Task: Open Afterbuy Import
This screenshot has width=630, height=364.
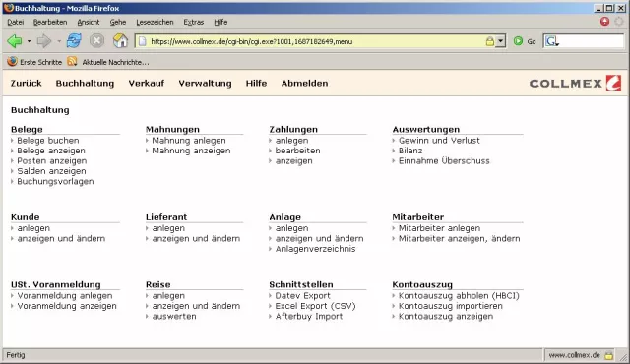Action: click(x=309, y=316)
